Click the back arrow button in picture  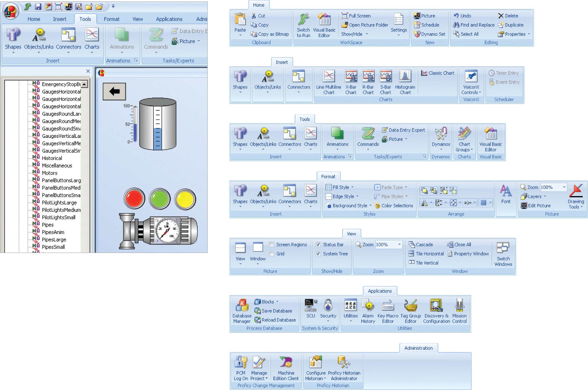pyautogui.click(x=114, y=92)
